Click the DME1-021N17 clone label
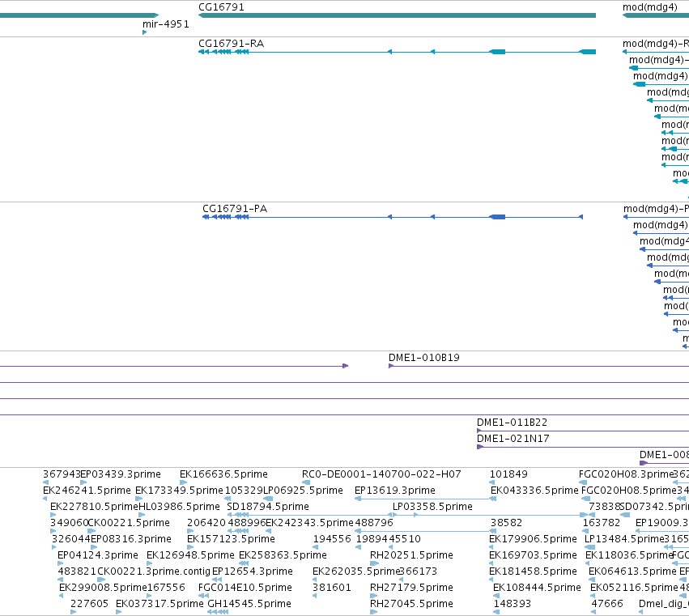The height and width of the screenshot is (616, 689). 512,439
